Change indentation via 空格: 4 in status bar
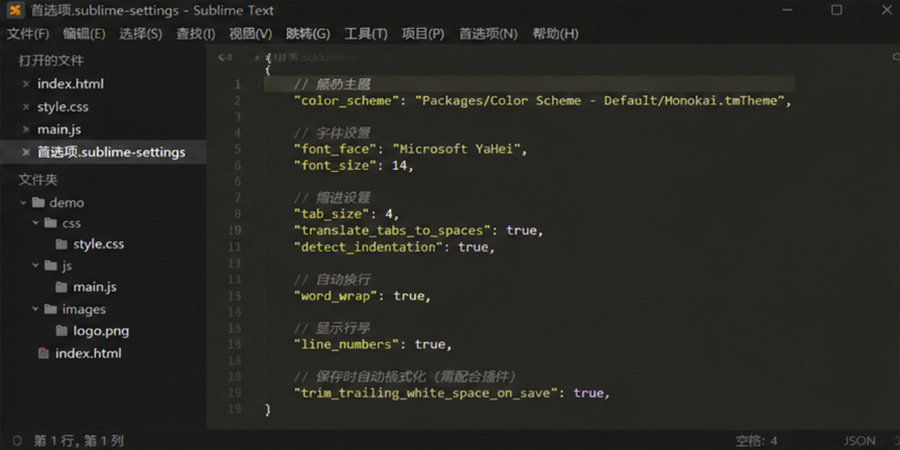The width and height of the screenshot is (900, 450). point(757,441)
